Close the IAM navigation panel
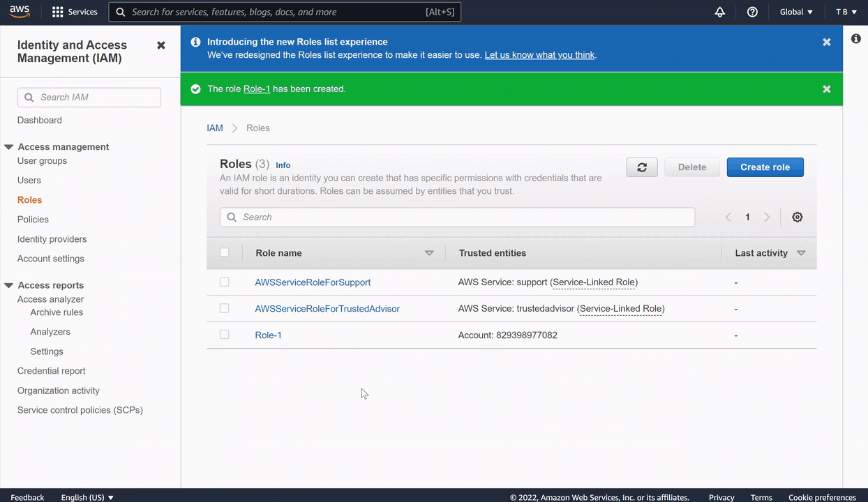868x502 pixels. 161,45
